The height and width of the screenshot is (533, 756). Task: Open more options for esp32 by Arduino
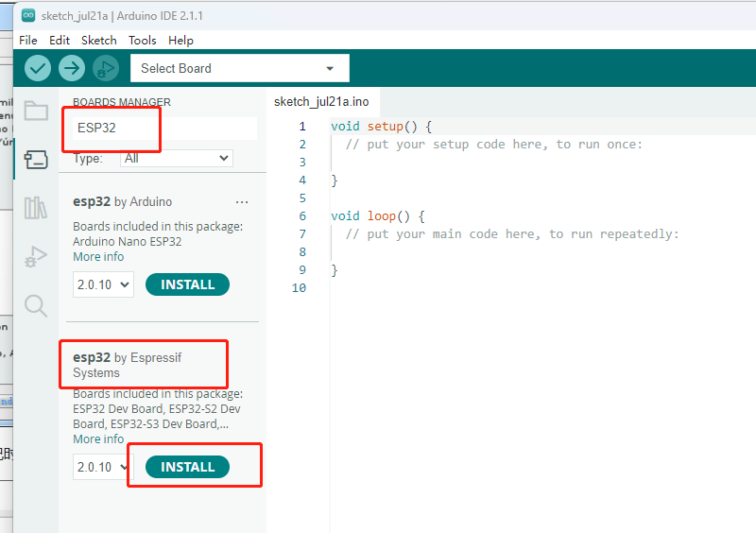coord(242,202)
